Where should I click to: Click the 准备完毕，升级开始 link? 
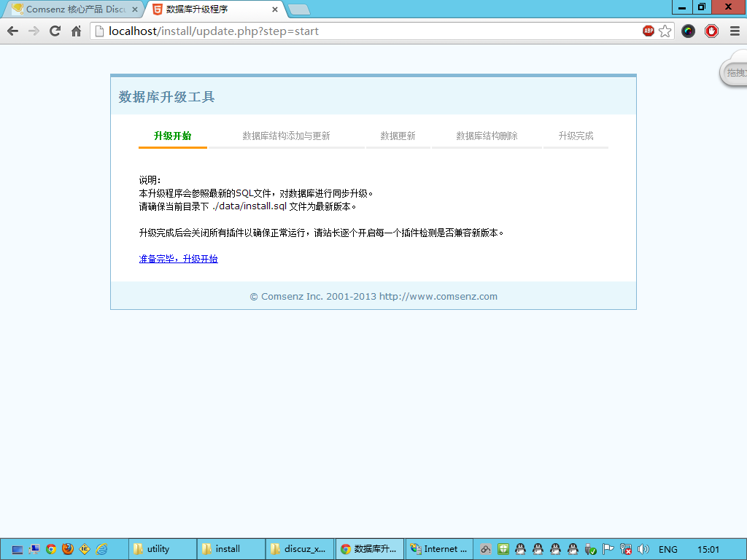click(x=179, y=259)
